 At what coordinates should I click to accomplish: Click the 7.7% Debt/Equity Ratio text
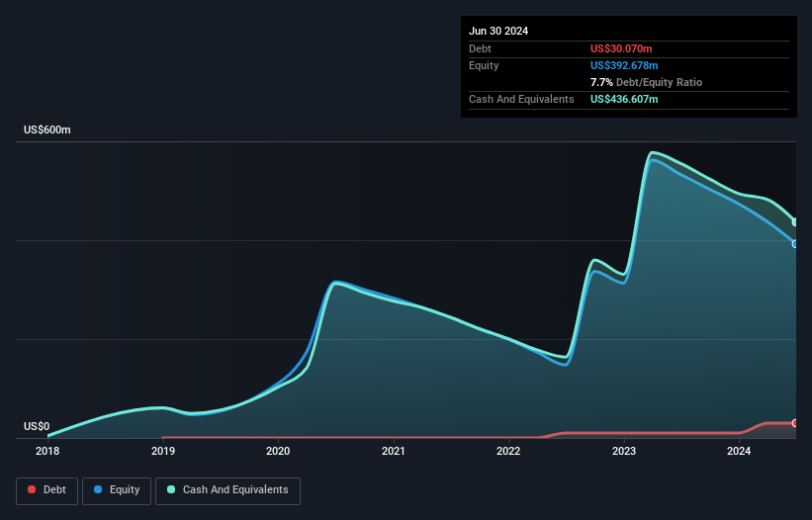click(646, 82)
